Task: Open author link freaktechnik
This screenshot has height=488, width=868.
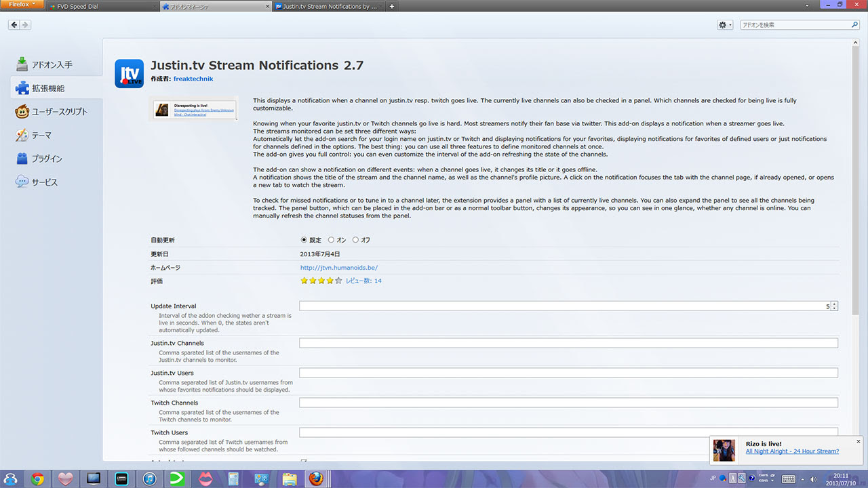Action: (193, 79)
